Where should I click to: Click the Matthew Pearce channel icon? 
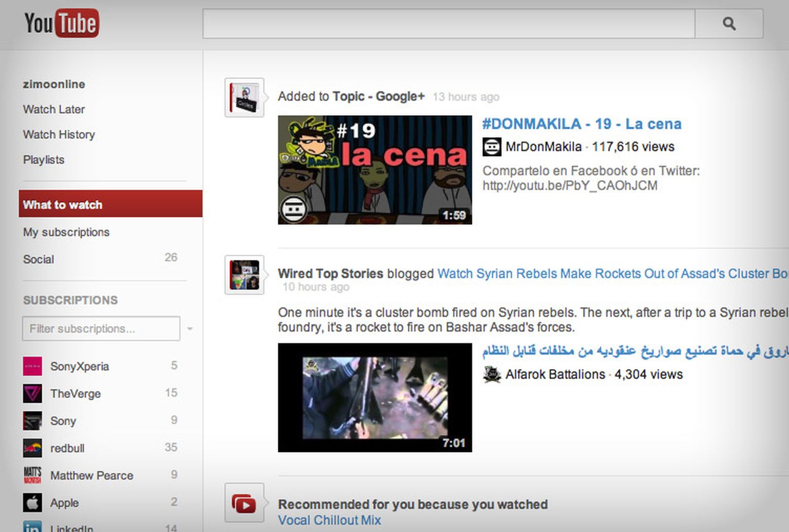tap(32, 475)
